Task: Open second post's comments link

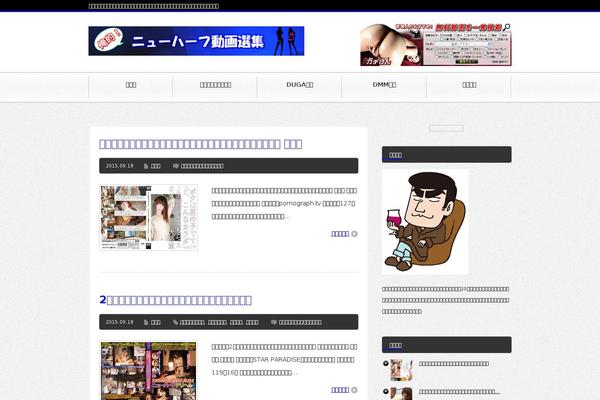Action: pyautogui.click(x=300, y=322)
